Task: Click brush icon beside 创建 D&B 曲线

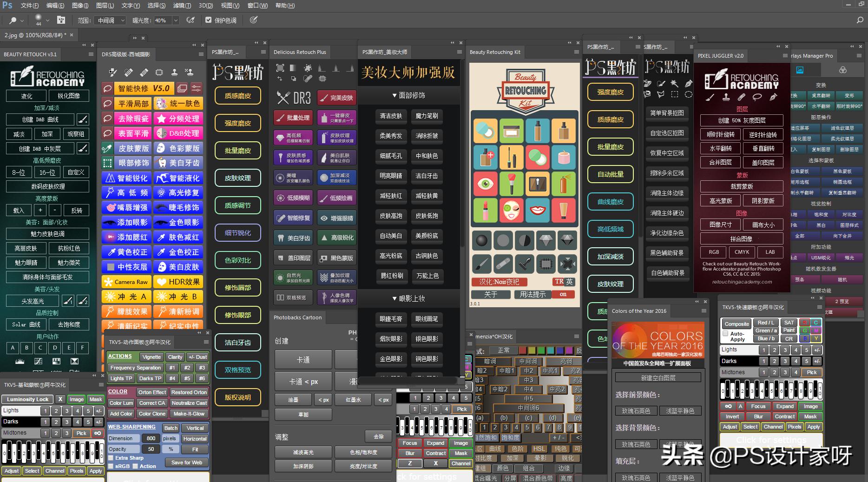Action: pos(83,119)
